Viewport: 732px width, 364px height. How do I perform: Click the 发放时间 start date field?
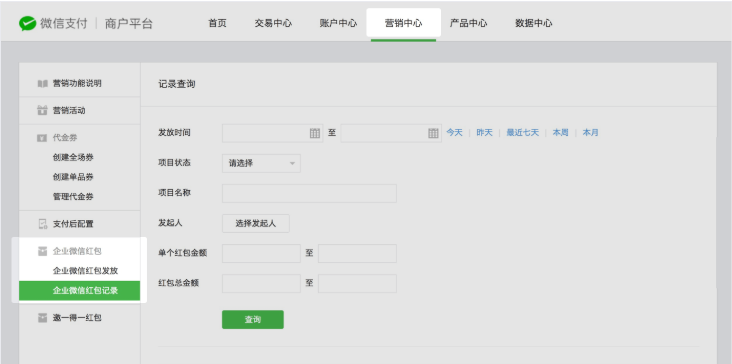click(x=273, y=133)
